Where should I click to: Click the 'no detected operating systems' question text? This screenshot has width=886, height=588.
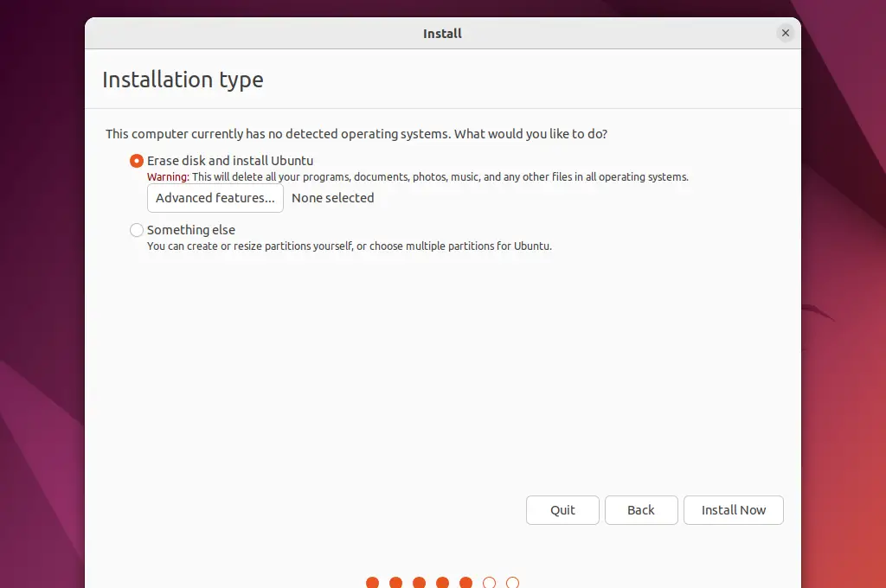356,134
